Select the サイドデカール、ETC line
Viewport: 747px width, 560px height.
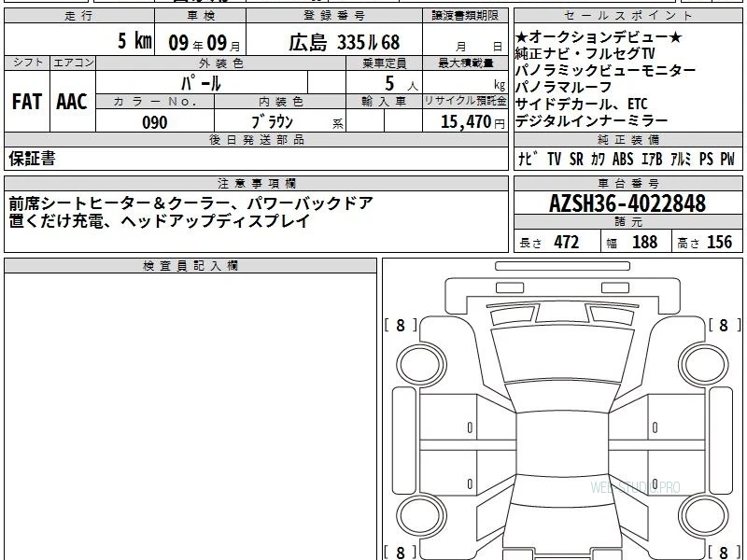point(581,104)
